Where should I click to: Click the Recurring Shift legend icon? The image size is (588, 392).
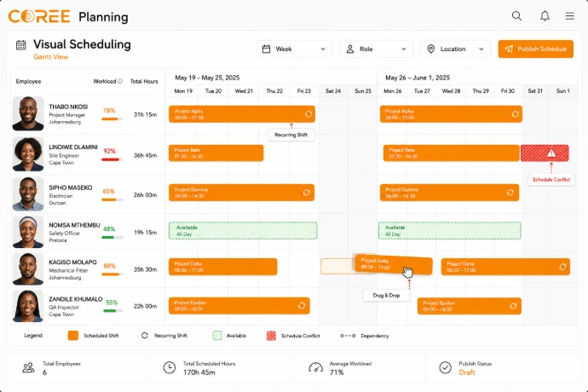point(144,336)
